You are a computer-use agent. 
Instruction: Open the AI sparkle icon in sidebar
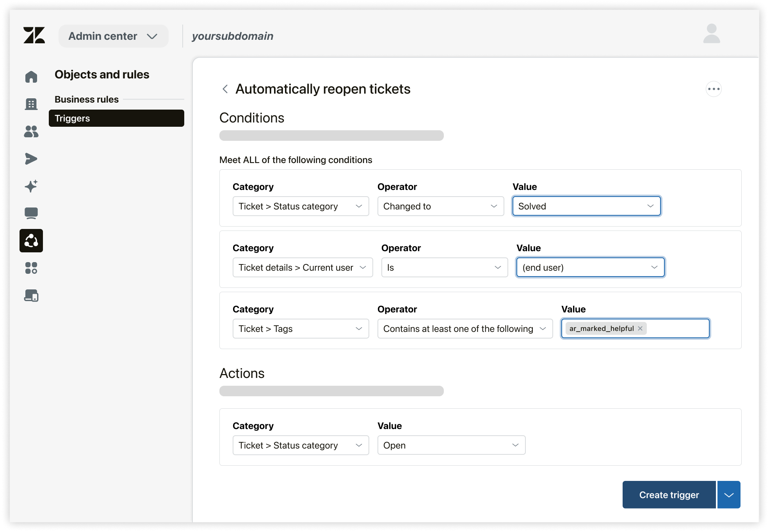tap(31, 186)
